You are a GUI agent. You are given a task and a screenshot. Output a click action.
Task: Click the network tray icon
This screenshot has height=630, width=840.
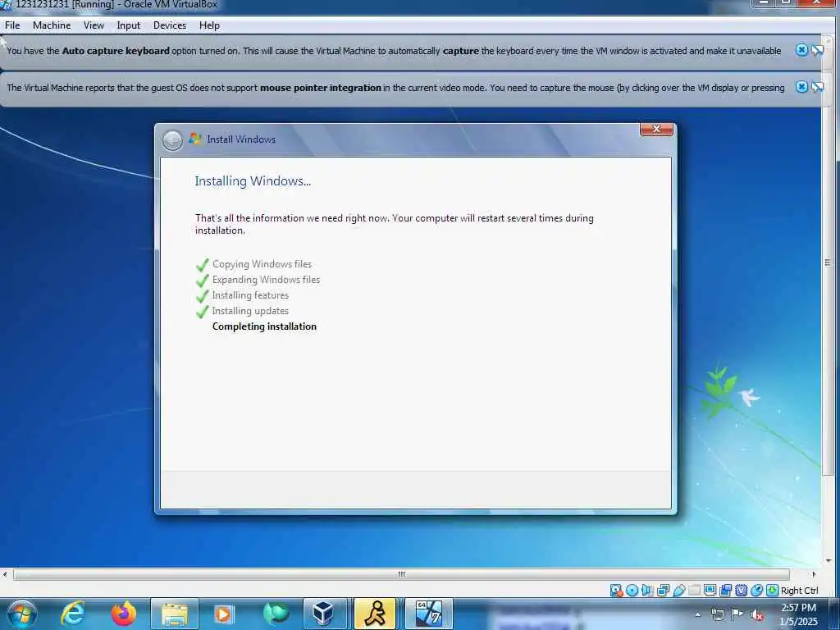pyautogui.click(x=717, y=614)
